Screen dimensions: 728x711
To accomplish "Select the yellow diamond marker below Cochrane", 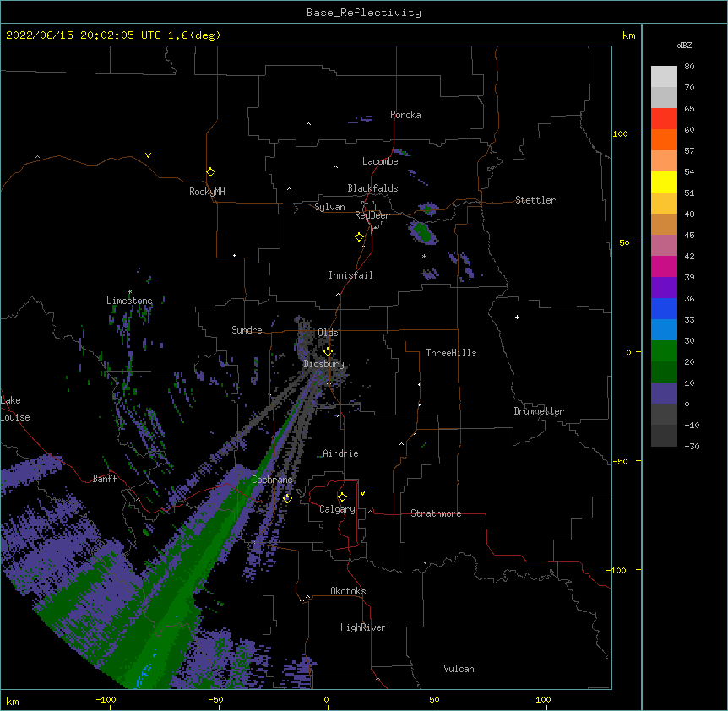I will (287, 498).
